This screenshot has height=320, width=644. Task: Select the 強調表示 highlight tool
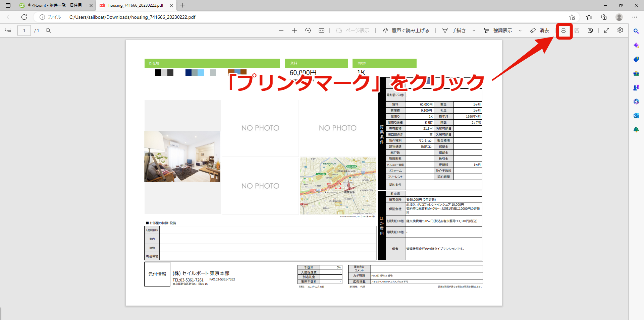point(498,30)
